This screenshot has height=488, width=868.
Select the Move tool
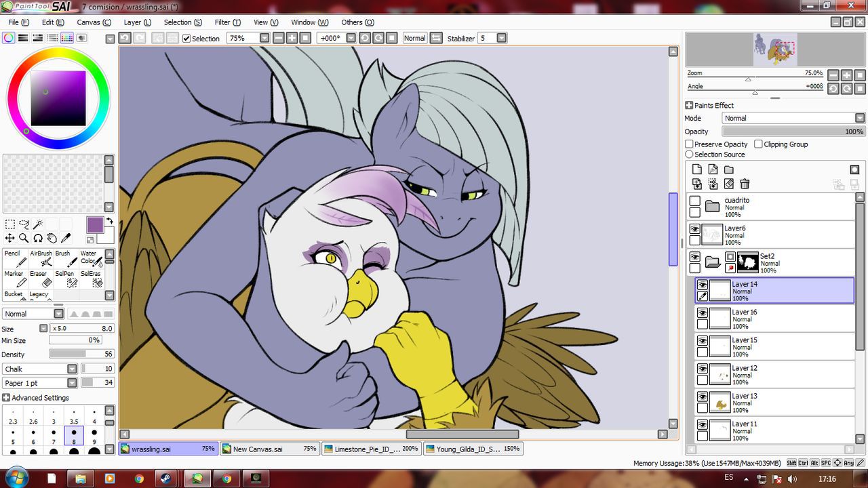coord(9,238)
